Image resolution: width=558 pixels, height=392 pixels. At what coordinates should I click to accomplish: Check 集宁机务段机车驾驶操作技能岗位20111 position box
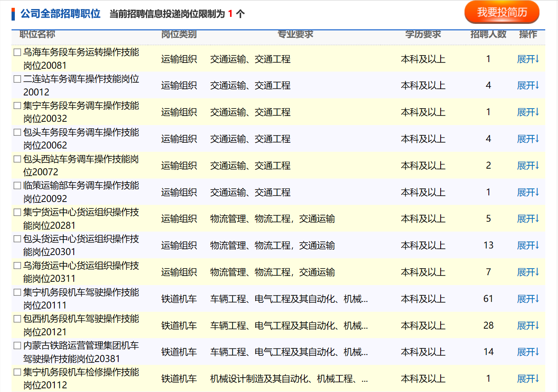point(17,292)
